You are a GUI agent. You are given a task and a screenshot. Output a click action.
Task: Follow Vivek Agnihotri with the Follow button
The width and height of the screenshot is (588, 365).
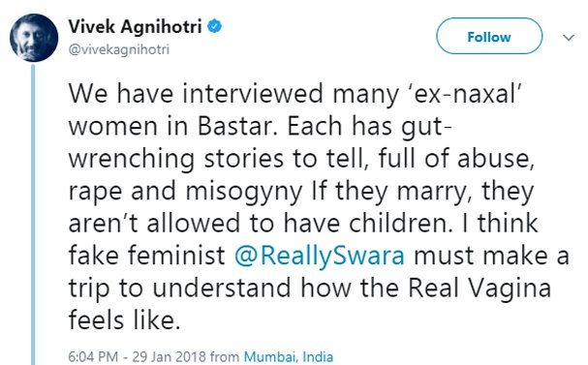489,37
